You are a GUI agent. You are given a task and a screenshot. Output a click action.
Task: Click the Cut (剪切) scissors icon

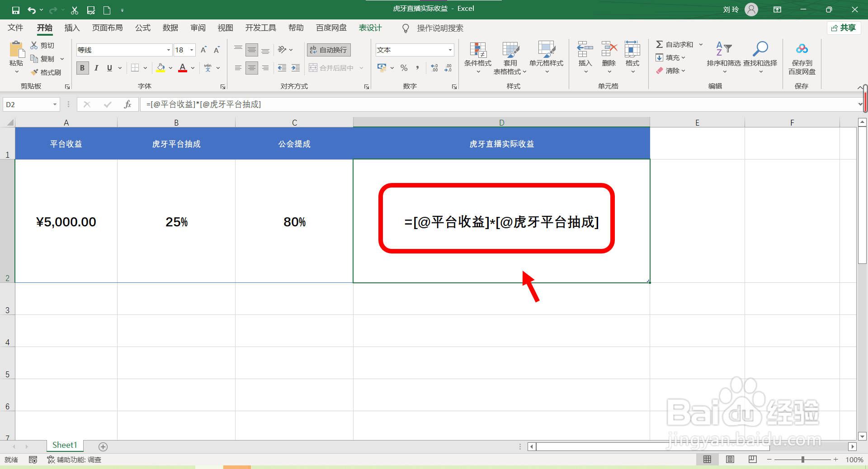point(34,45)
